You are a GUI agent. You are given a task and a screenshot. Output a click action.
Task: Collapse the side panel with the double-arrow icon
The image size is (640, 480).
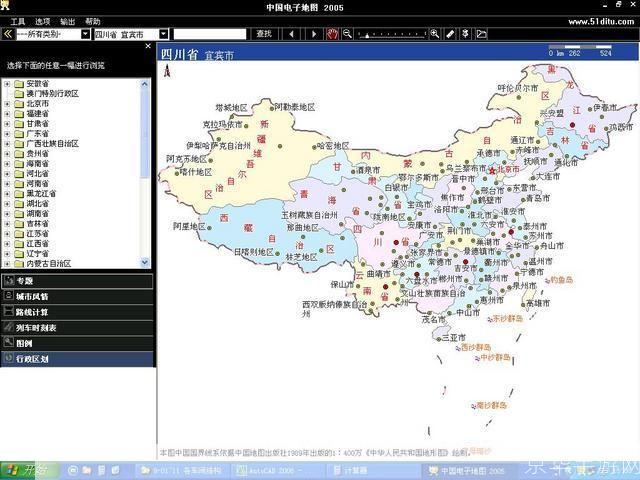tap(7, 34)
